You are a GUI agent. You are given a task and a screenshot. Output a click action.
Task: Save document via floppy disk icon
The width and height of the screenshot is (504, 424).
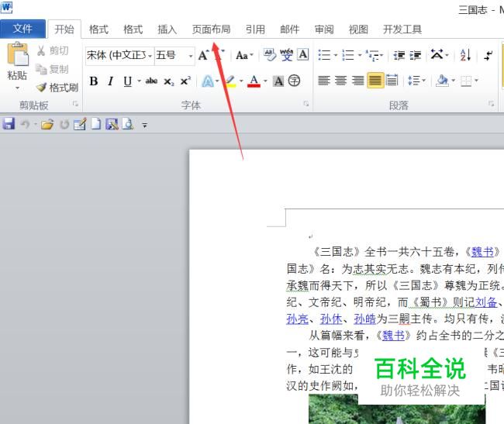(x=9, y=124)
